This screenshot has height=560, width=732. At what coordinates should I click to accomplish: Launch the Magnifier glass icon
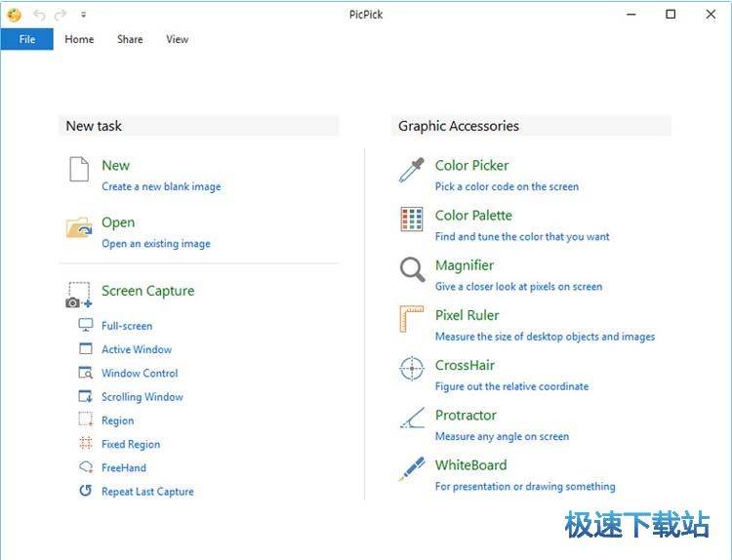pyautogui.click(x=412, y=270)
